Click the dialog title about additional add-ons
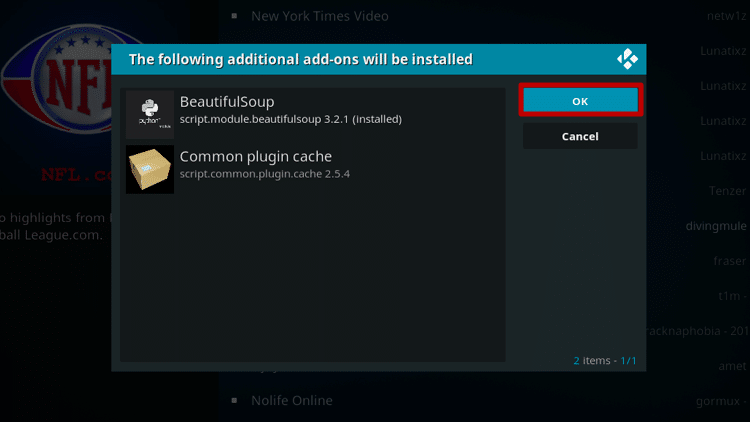 click(x=301, y=59)
